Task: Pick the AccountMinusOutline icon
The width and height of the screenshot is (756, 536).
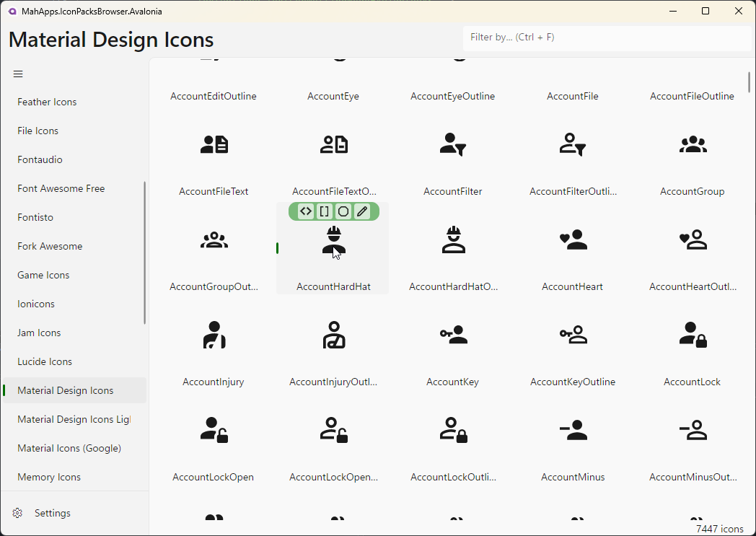Action: click(693, 430)
